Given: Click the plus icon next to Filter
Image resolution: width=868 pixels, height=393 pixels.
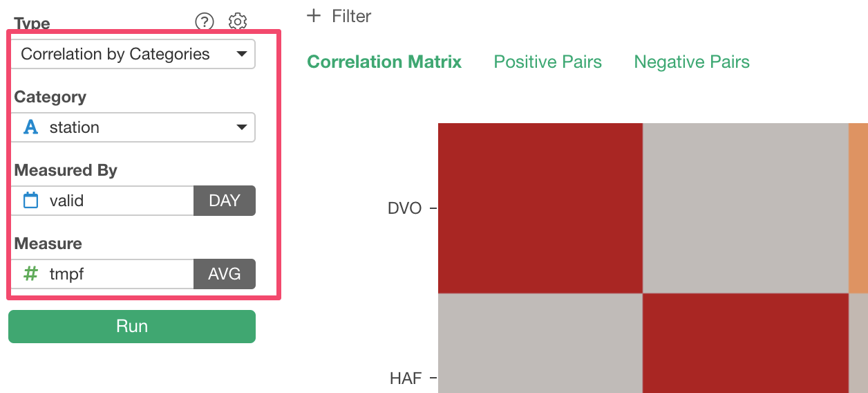Looking at the screenshot, I should pos(314,16).
